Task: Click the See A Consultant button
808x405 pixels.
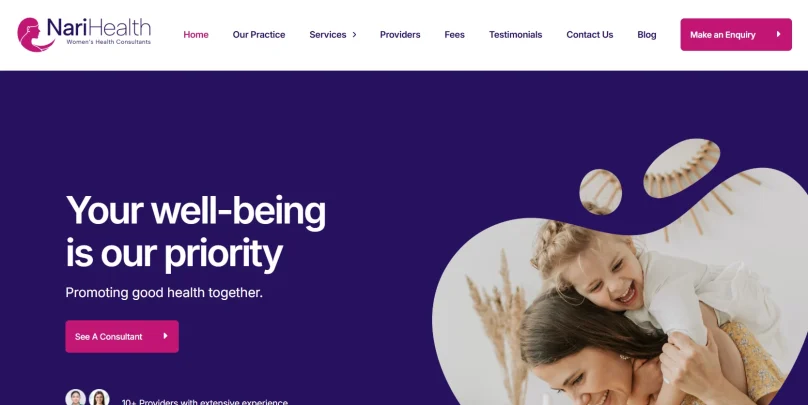Action: tap(122, 336)
